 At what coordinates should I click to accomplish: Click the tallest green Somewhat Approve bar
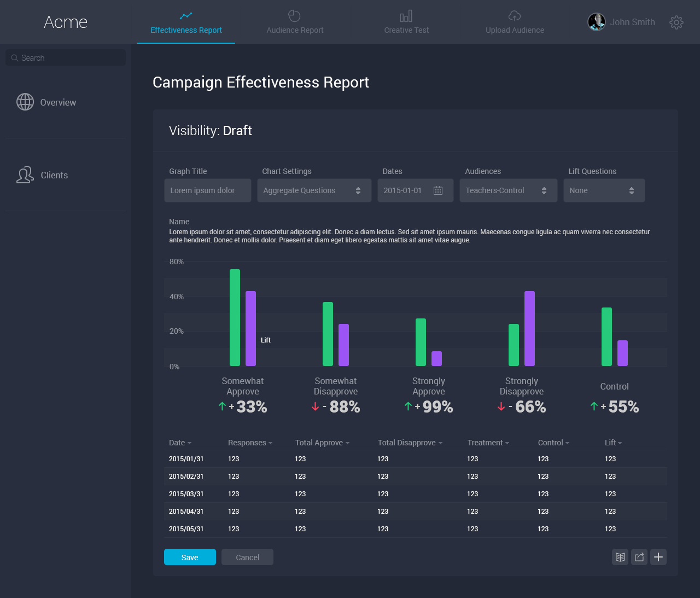(x=235, y=317)
